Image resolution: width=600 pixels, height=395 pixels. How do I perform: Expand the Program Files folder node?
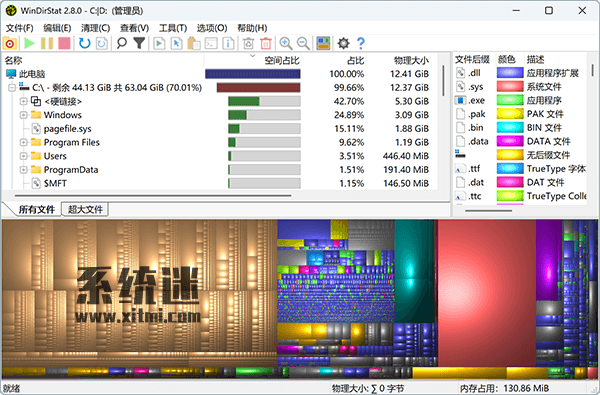pyautogui.click(x=23, y=142)
